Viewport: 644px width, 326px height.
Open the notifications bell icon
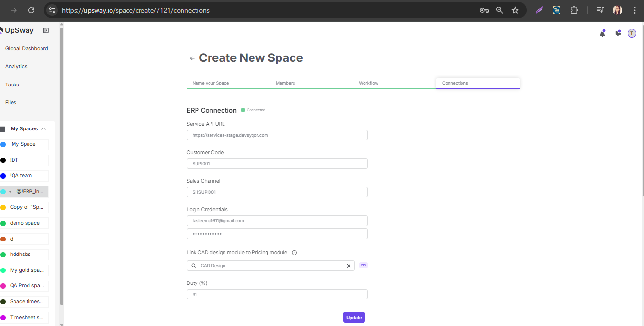coord(602,33)
